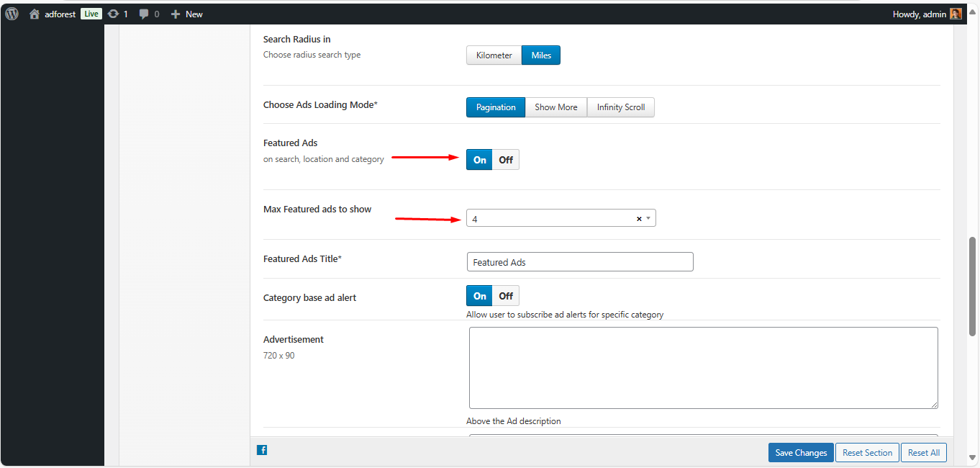Select Kilometer as search radius unit

(494, 55)
